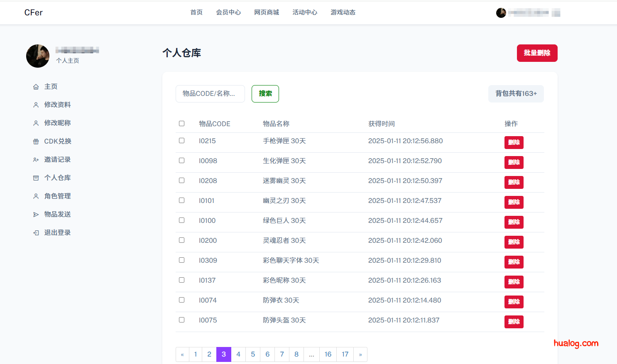Open 邀请记录 invitation records icon

36,159
